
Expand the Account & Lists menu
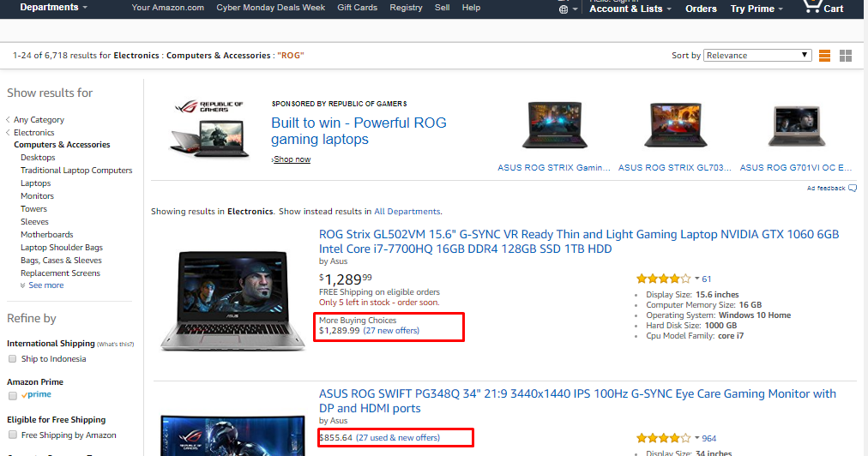coord(630,9)
